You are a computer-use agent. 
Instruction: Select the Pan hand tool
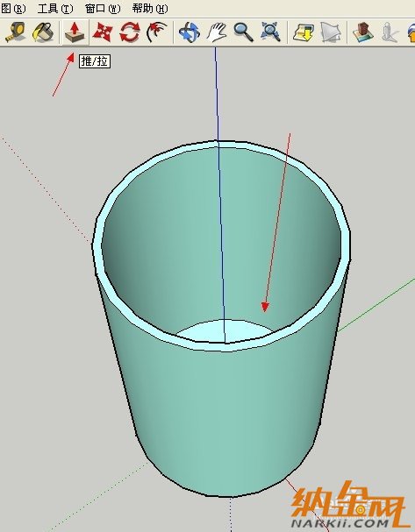(x=217, y=32)
